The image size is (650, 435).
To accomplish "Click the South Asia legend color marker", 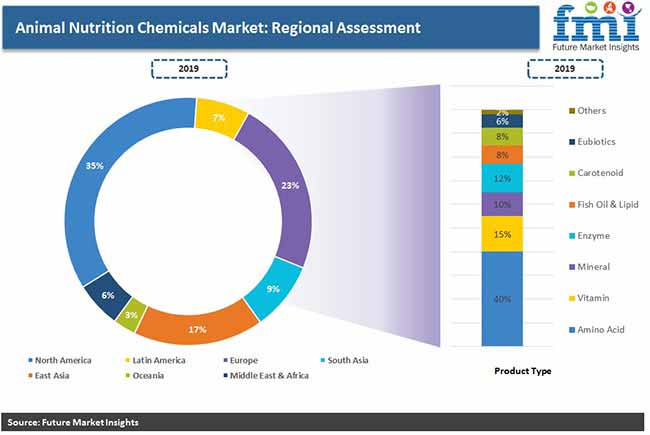I will click(x=323, y=360).
